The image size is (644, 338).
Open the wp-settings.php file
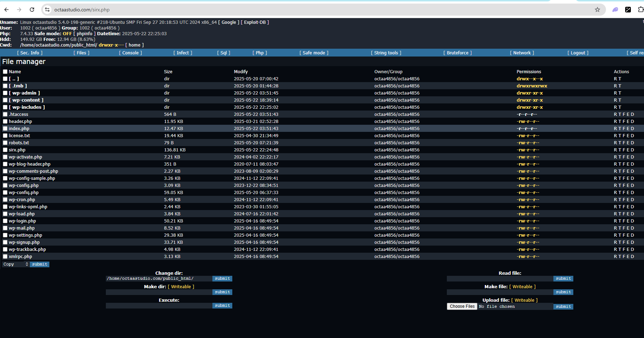[x=25, y=235]
